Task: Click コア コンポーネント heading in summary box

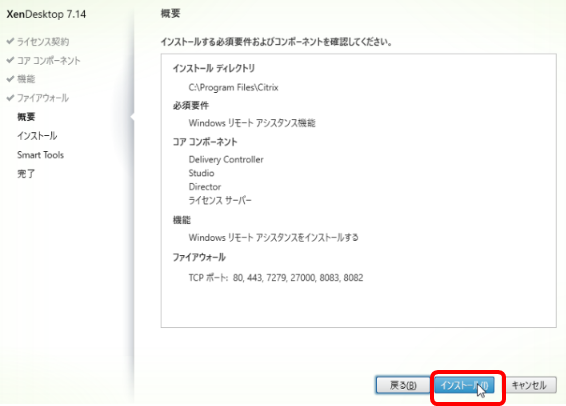Action: [x=205, y=142]
